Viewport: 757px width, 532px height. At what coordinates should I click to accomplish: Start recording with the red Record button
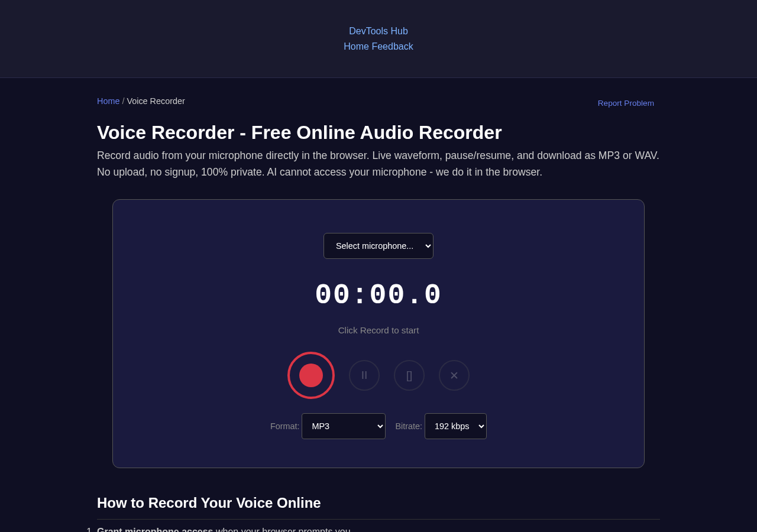click(x=311, y=375)
